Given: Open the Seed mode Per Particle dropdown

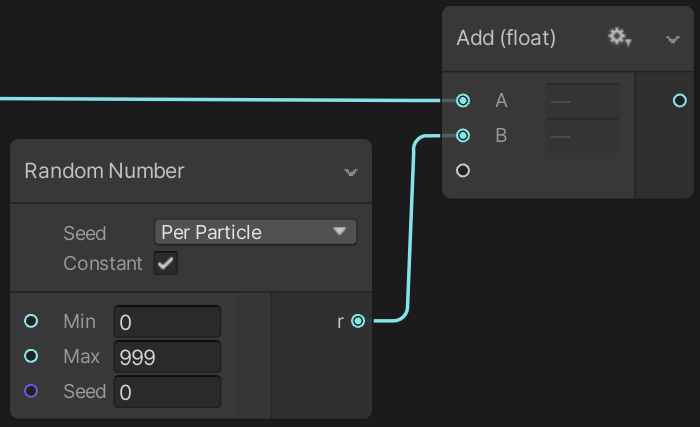Looking at the screenshot, I should [x=256, y=232].
